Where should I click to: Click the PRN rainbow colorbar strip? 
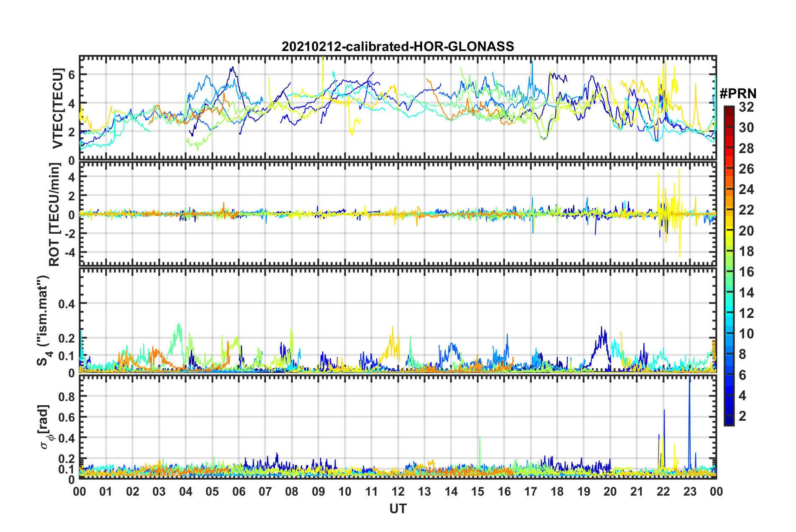[729, 266]
